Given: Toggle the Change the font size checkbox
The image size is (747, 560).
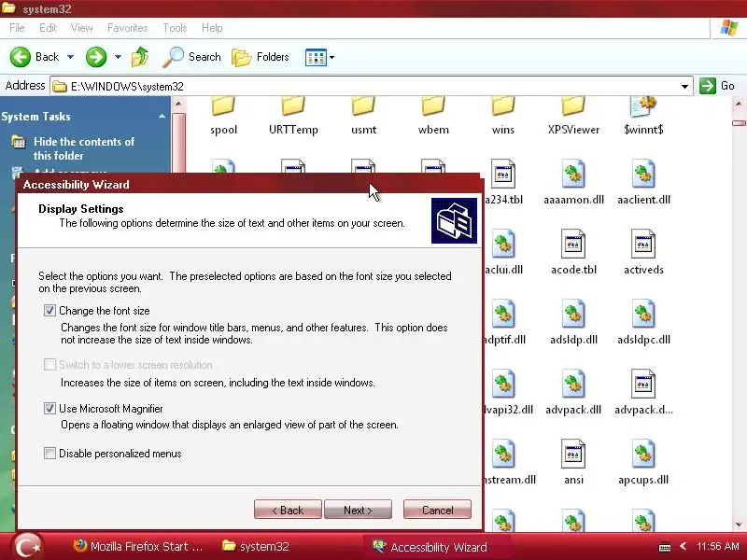Looking at the screenshot, I should [x=49, y=311].
